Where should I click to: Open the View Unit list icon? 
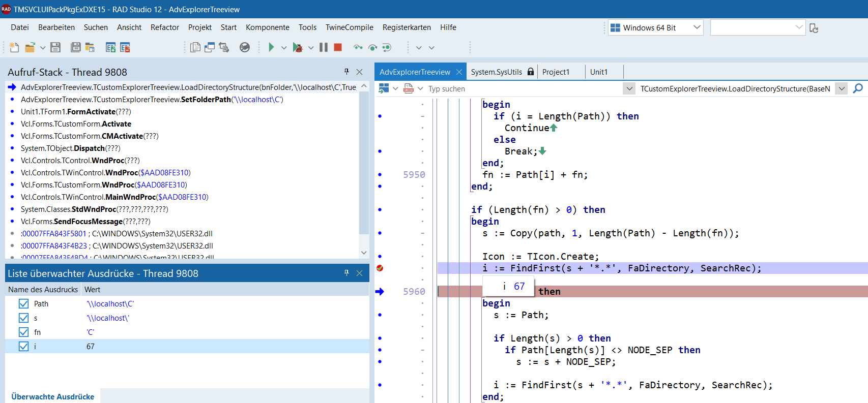[195, 47]
